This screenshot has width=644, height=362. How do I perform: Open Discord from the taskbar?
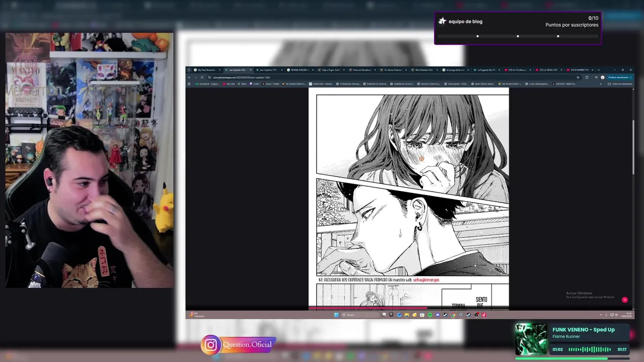[x=438, y=315]
